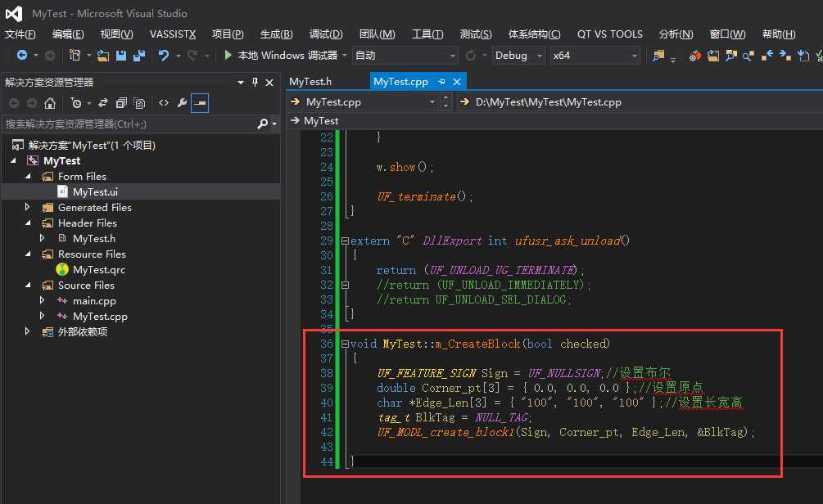Click the Solution Explorer home icon
Viewport: 823px width, 504px height.
point(50,103)
